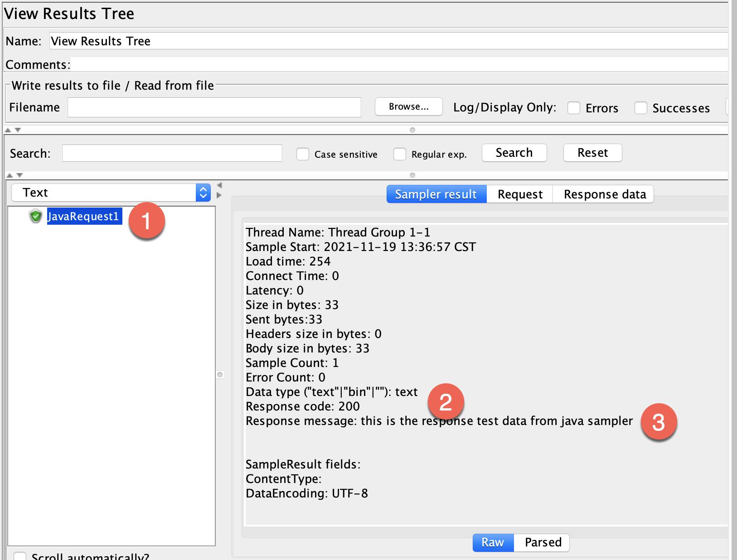
Task: Click the 'Sent bytes:33' line
Action: 284,319
